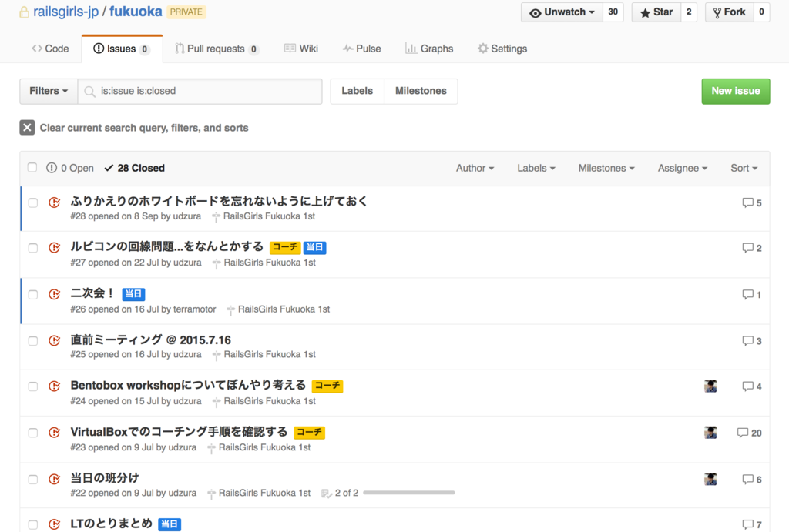Open issue titled 直前ミーティング @ 2015.7.16
Viewport: 789px width, 532px height.
coord(150,340)
